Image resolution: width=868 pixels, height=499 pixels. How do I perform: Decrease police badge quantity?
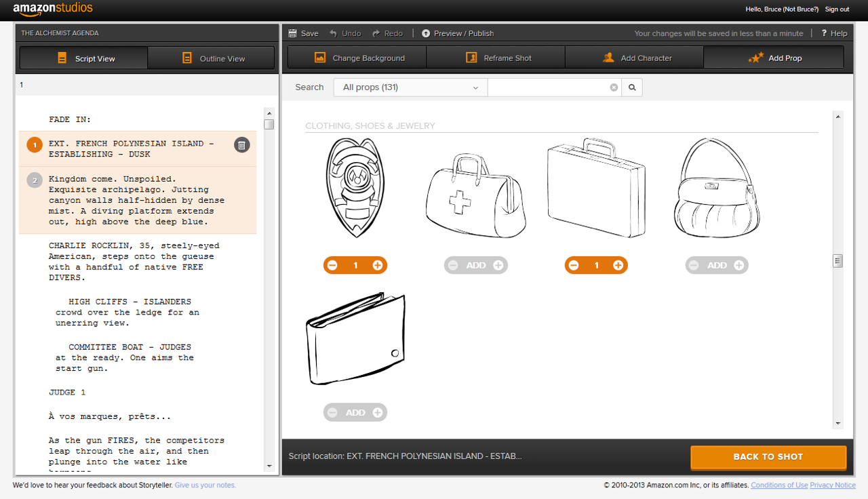(332, 265)
